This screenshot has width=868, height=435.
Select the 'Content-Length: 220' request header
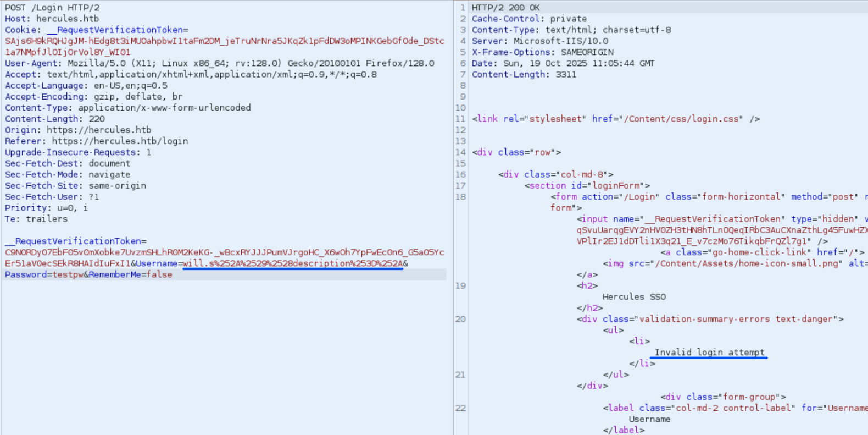coord(55,119)
